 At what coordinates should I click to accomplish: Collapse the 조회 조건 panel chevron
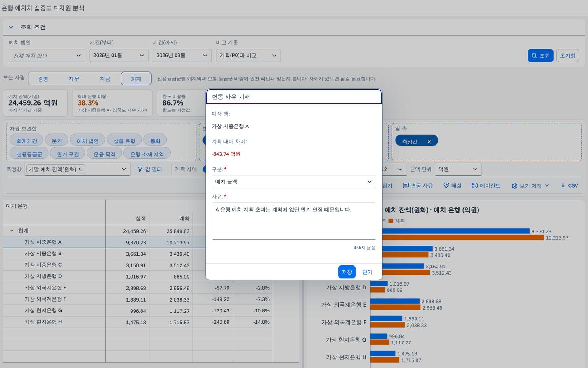11,27
